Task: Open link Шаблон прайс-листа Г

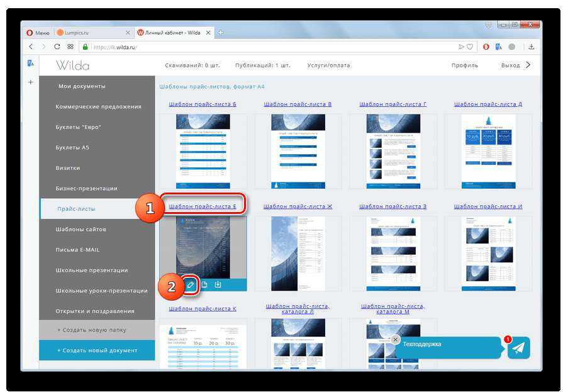Action: (393, 104)
